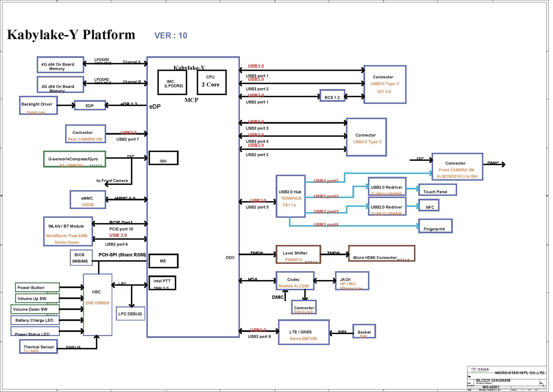Click the LPC DEBUG box
The width and height of the screenshot is (553, 392).
tap(130, 314)
